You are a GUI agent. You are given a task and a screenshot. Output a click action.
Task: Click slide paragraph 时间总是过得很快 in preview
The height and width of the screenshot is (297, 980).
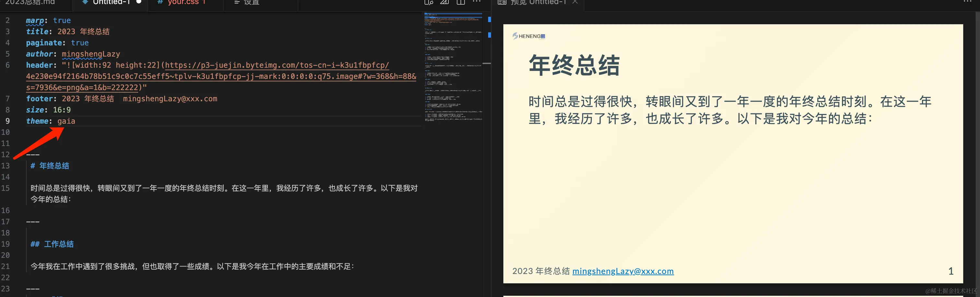point(730,110)
